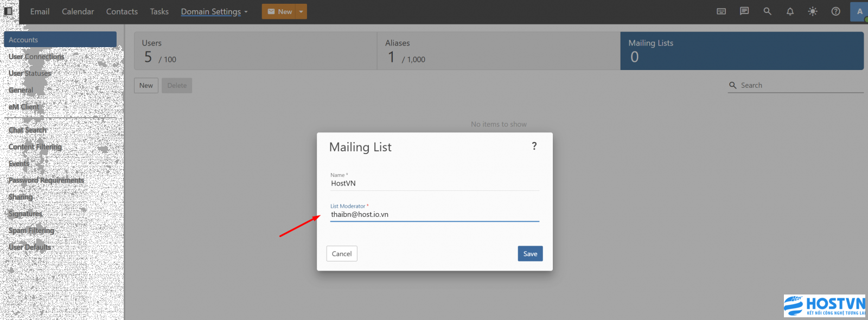The width and height of the screenshot is (868, 320).
Task: Expand the New button dropdown arrow
Action: pyautogui.click(x=301, y=11)
